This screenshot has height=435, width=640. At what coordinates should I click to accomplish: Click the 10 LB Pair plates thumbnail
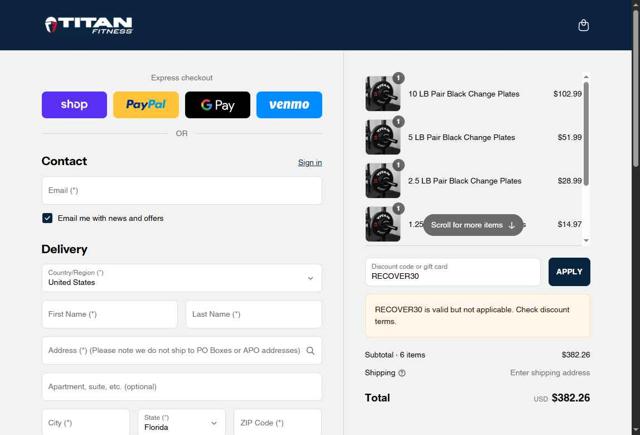click(x=383, y=93)
